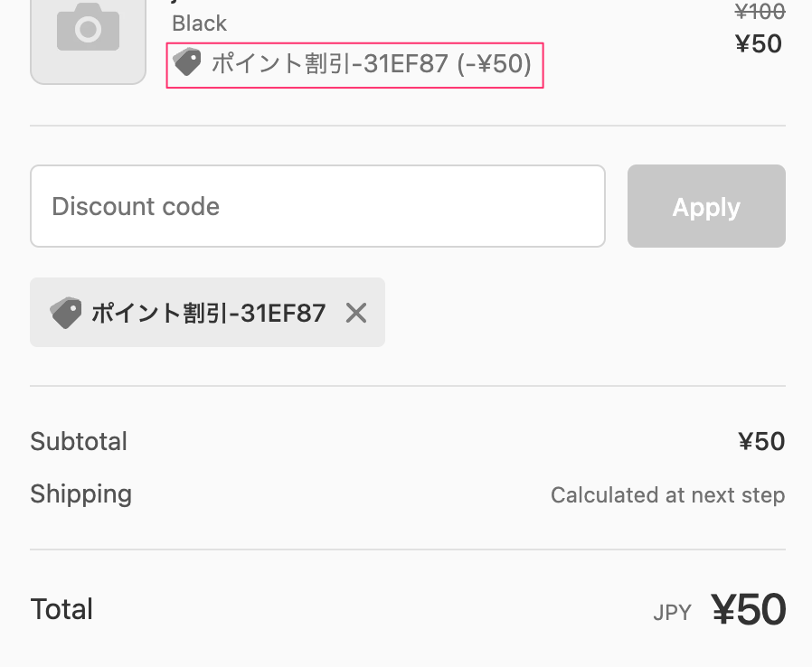
Task: Click the JPY currency code
Action: pos(672,613)
